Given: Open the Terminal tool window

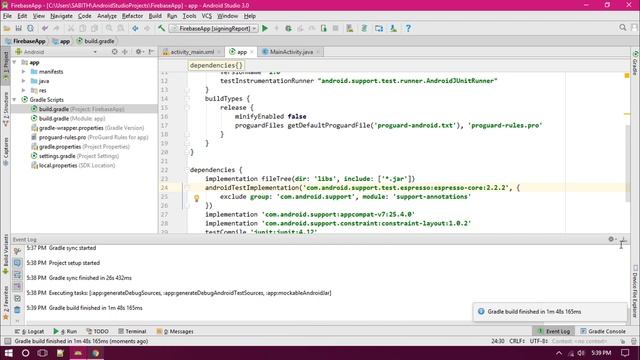Looking at the screenshot, I should 132,331.
